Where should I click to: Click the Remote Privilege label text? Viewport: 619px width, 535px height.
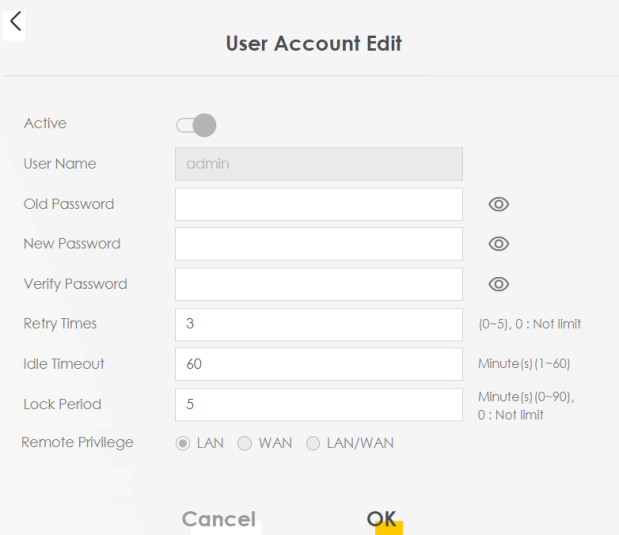(x=77, y=442)
